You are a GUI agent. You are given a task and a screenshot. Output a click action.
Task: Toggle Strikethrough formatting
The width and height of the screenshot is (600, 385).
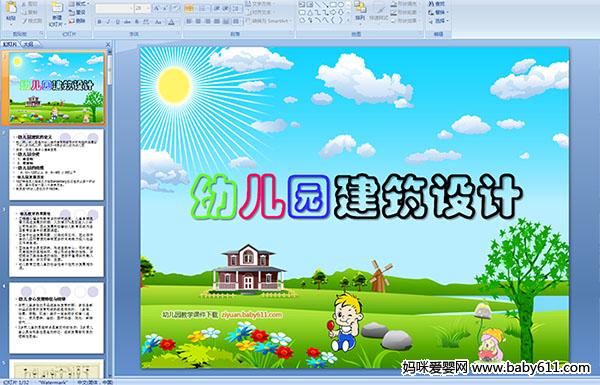127,22
